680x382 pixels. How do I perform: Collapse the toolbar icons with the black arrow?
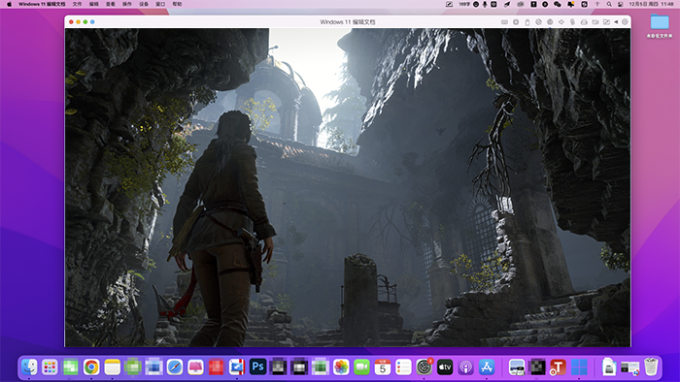coord(616,22)
